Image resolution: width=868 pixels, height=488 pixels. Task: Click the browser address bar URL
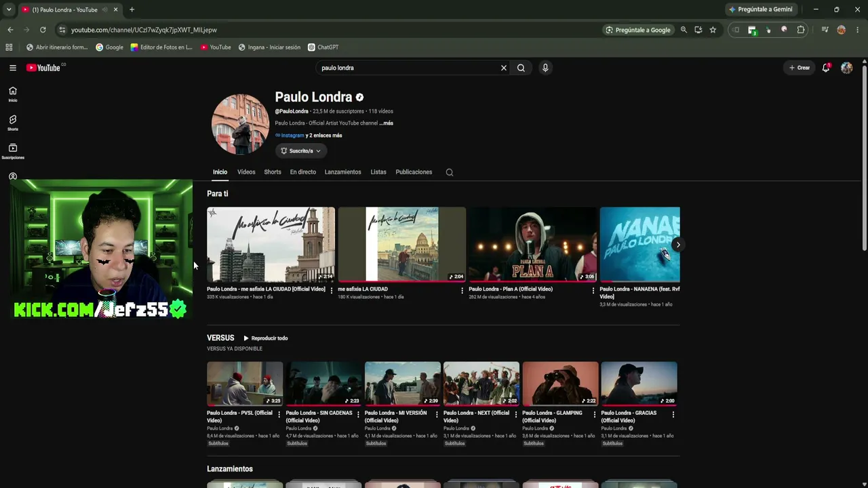[x=144, y=30]
